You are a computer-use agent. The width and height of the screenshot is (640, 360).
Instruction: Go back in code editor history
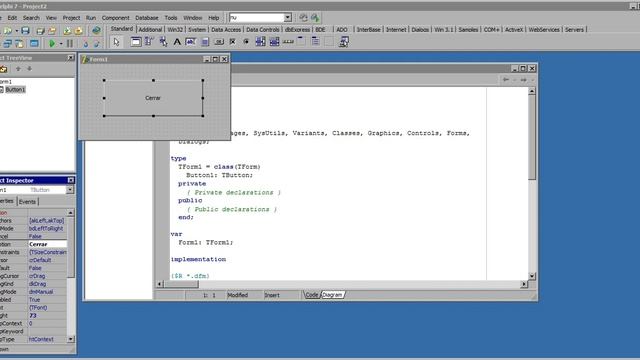tap(506, 80)
